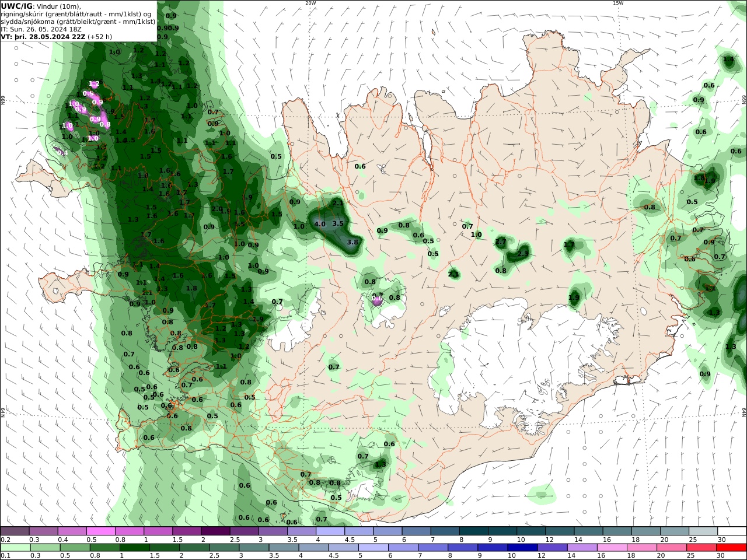Click the UWC/IG Vindur (10m) title text
The image size is (747, 560).
(41, 6)
